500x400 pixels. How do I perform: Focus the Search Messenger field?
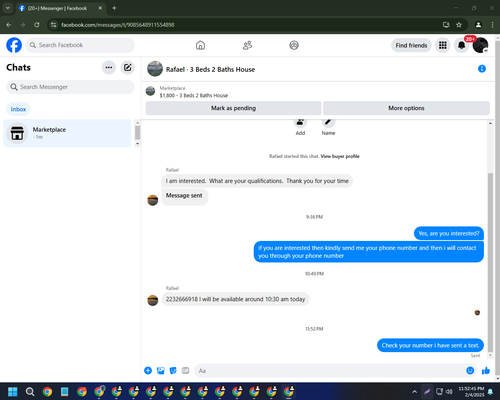tap(70, 87)
